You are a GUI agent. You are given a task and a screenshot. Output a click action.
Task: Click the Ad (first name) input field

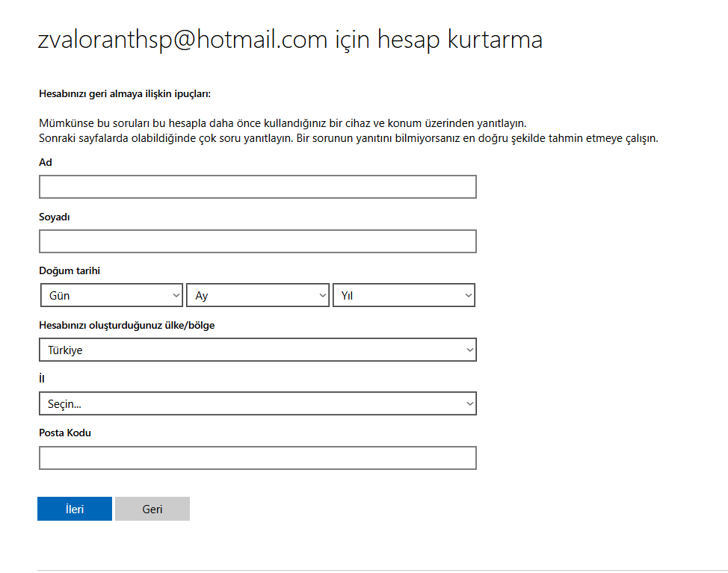(258, 187)
